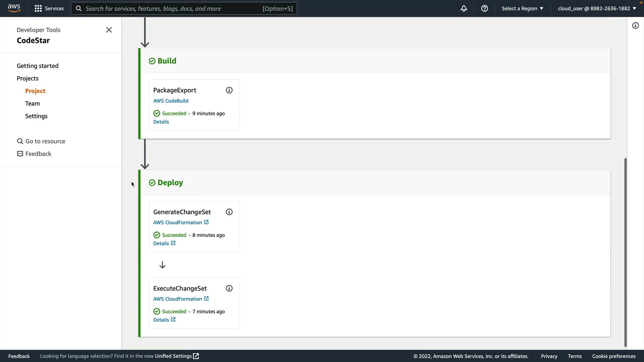Open the Services grid menu

click(49, 8)
